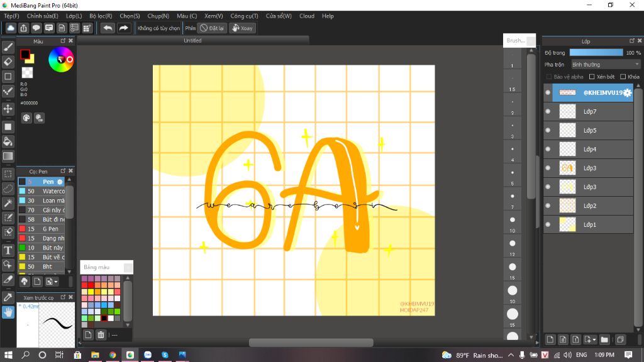Open the Công cụ(T) menu
The image size is (644, 362).
point(244,16)
